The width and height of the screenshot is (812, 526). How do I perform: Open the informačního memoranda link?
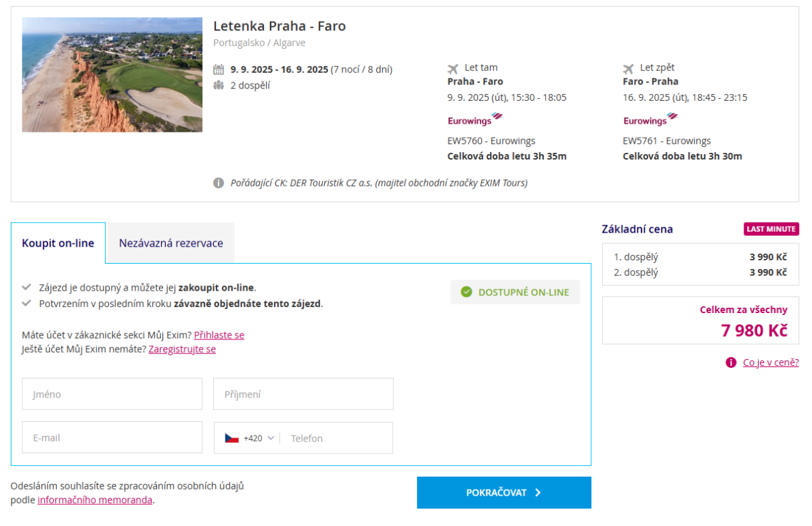pos(95,500)
